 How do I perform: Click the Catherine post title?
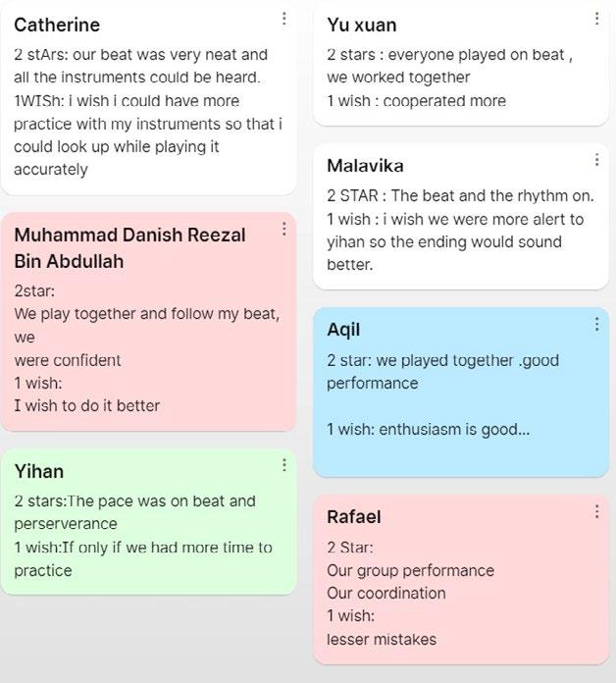(x=57, y=25)
